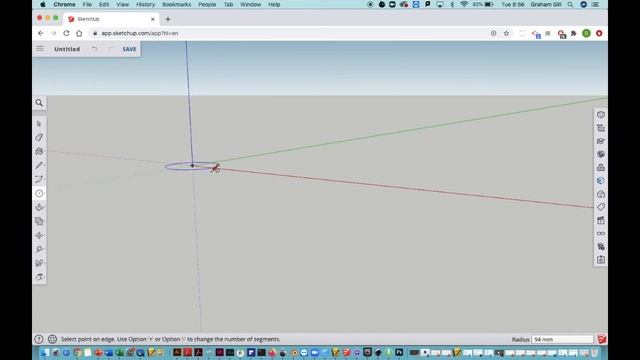Click the SAVE button
Image resolution: width=640 pixels, height=360 pixels.
coord(129,49)
